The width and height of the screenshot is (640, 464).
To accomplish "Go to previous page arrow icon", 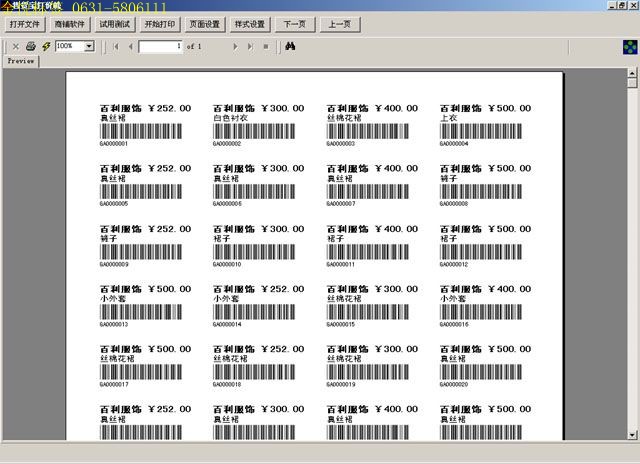I will 130,46.
